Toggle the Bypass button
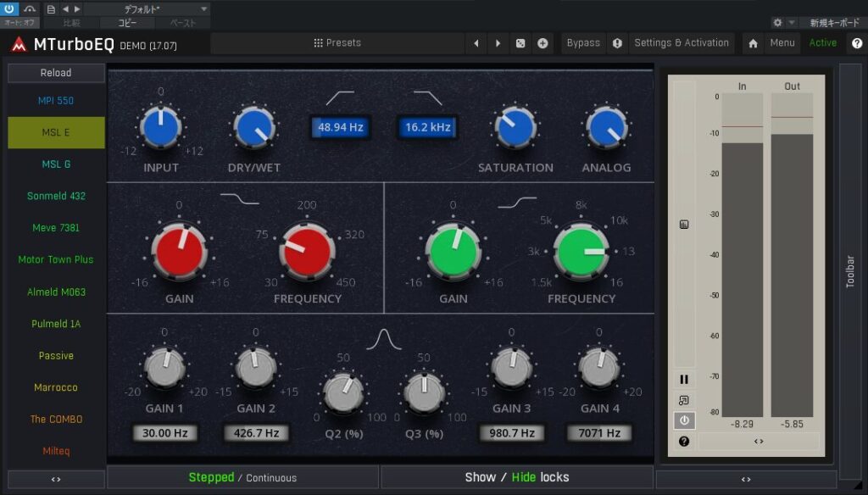Screen dimensions: 868x495 [583, 43]
